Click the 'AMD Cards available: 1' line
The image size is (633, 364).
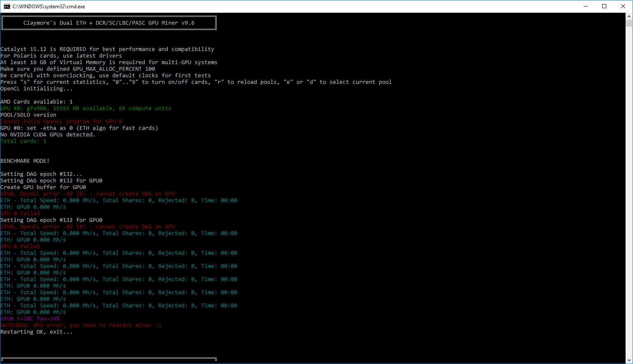point(37,102)
